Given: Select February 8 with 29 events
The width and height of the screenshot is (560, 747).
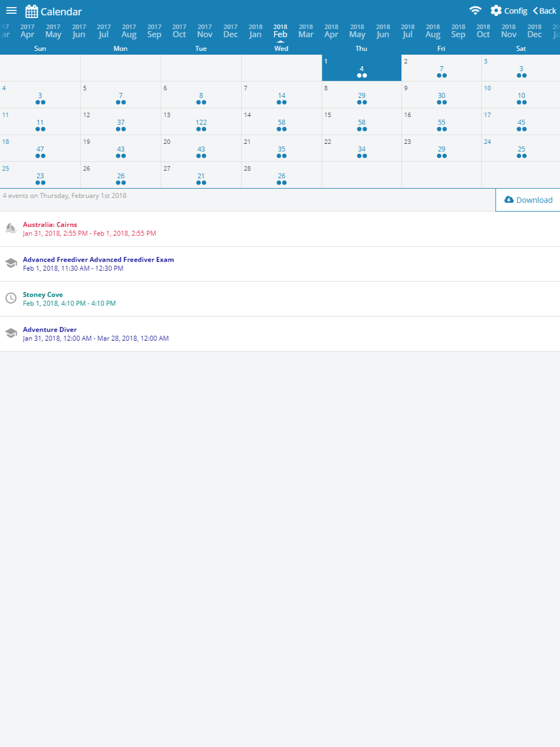Looking at the screenshot, I should 362,95.
